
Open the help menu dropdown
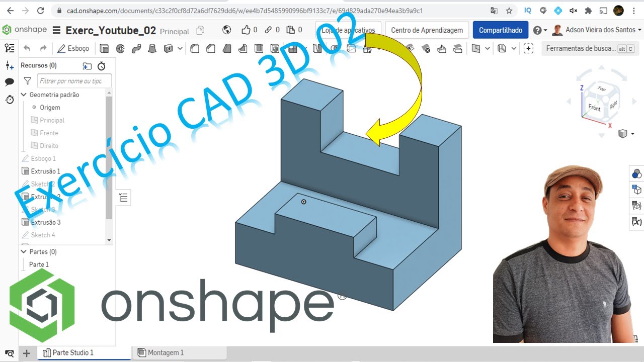point(540,30)
